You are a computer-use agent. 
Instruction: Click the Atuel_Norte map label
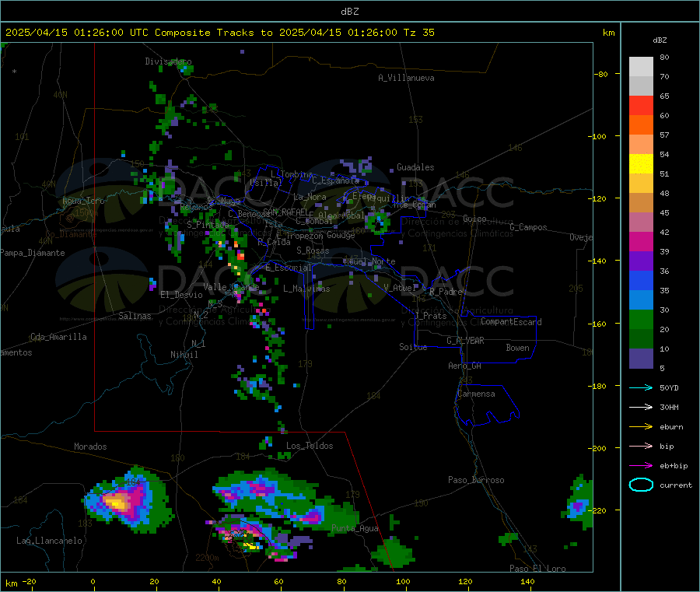369,261
